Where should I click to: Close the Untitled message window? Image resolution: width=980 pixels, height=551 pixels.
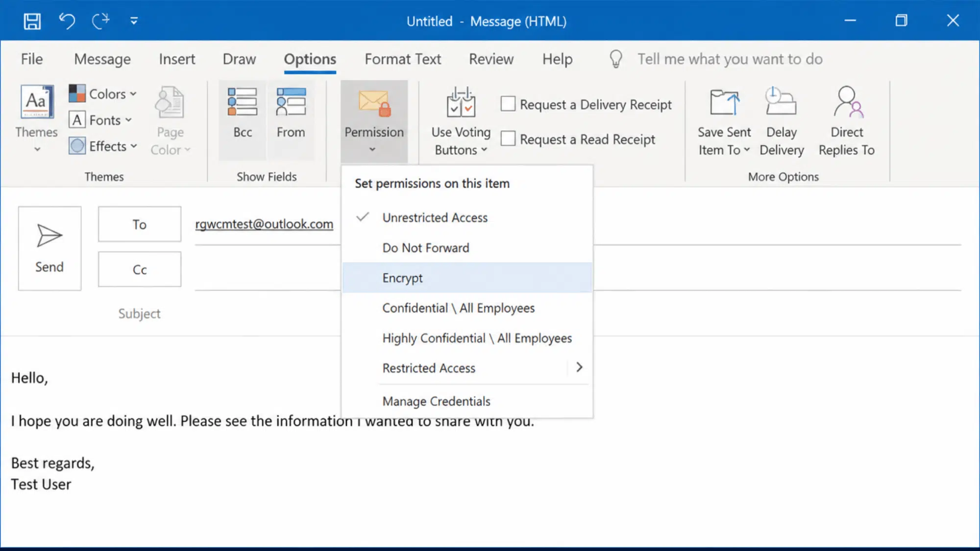(953, 21)
